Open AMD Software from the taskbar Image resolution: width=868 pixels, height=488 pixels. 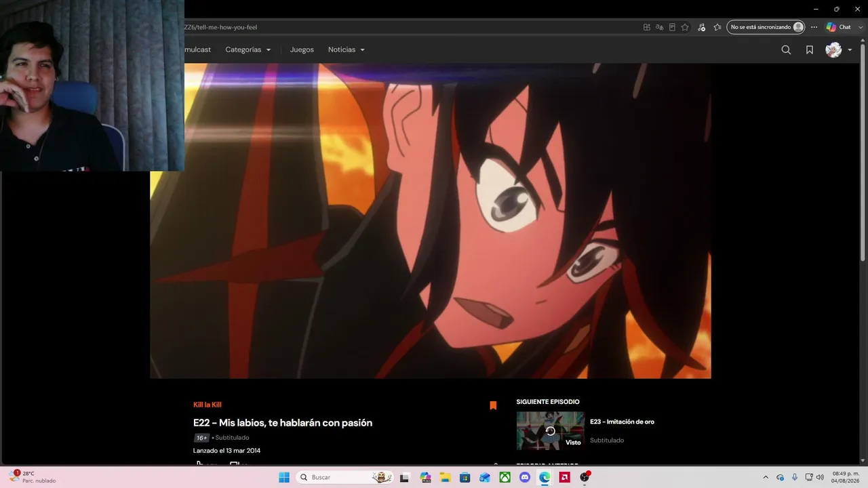564,477
